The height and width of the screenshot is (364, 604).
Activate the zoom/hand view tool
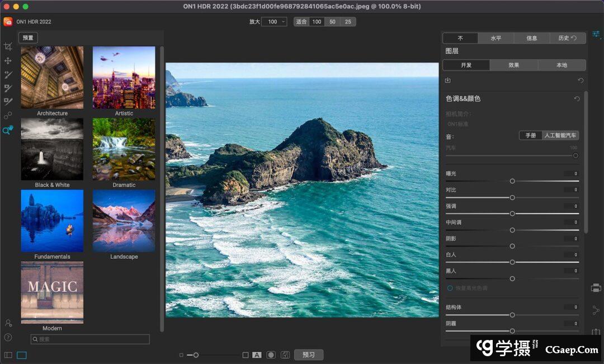(8, 130)
